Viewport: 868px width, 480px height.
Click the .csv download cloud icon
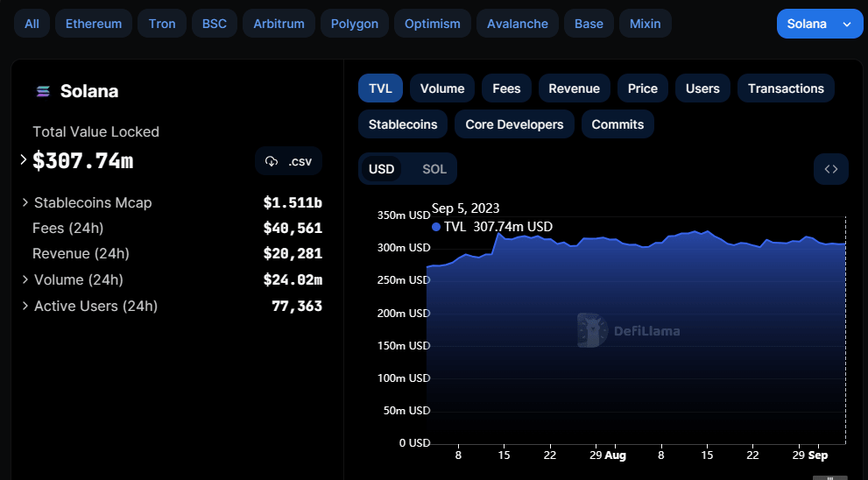(x=272, y=161)
